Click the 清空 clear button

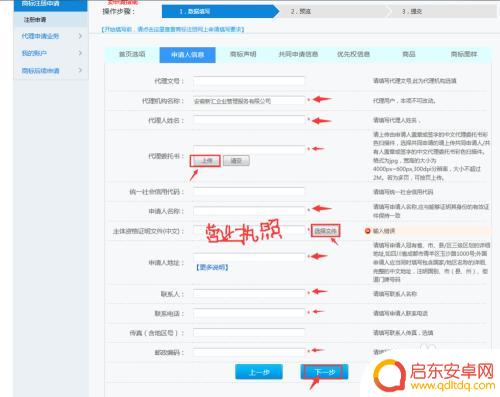point(236,161)
